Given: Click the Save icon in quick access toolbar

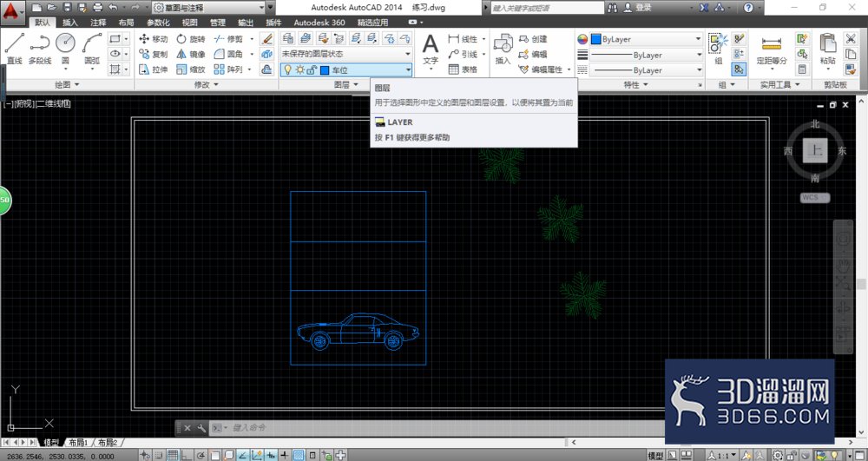Looking at the screenshot, I should click(68, 7).
